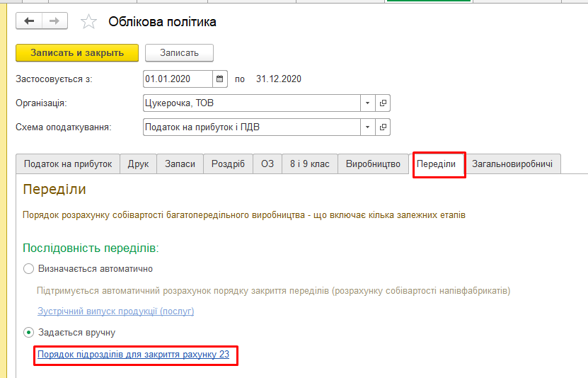Screen dimensions: 588x378
Task: Expand the Схема оподаткування dropdown list
Action: pyautogui.click(x=367, y=127)
